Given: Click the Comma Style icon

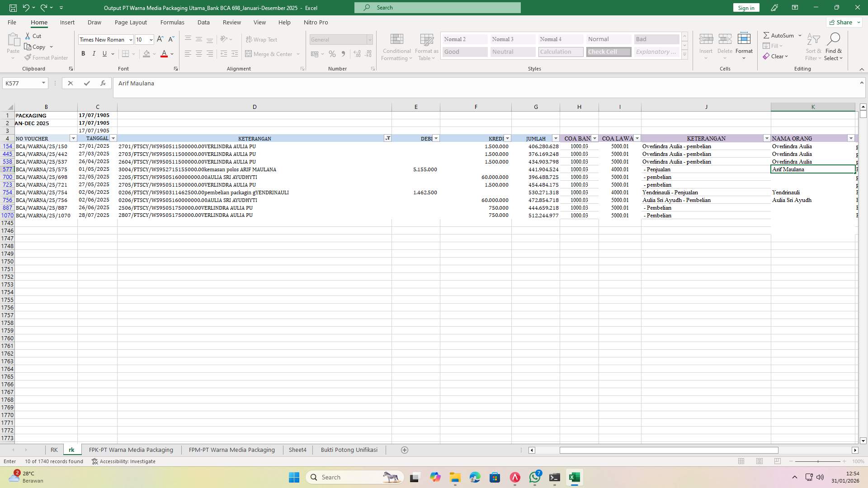Looking at the screenshot, I should [343, 54].
